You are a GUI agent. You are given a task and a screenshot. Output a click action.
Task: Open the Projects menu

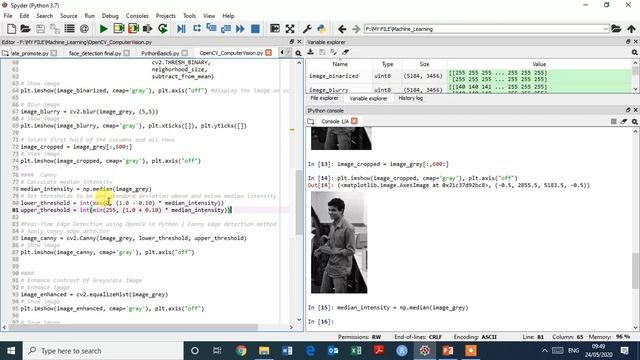click(x=166, y=16)
